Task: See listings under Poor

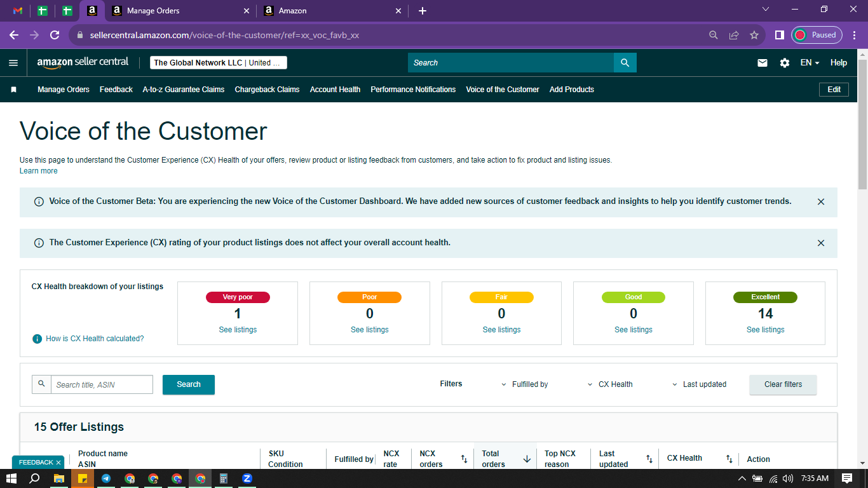Action: (x=370, y=330)
